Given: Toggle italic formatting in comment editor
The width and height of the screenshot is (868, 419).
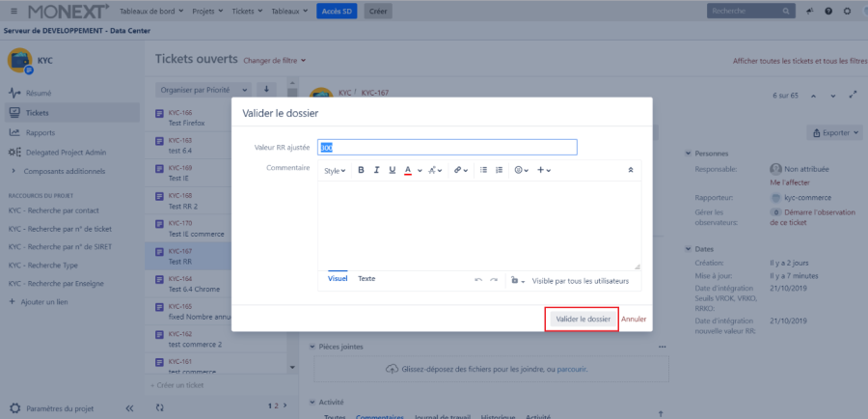Looking at the screenshot, I should coord(377,170).
